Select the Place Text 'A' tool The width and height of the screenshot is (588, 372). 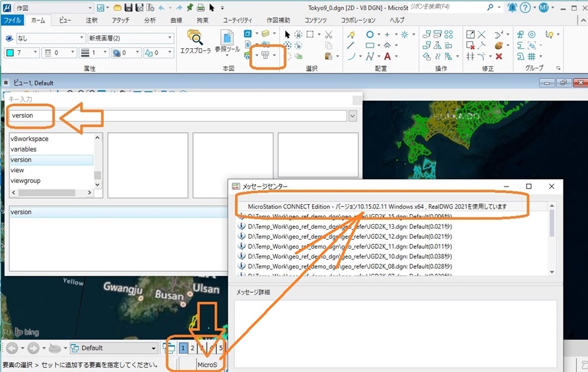[x=388, y=56]
